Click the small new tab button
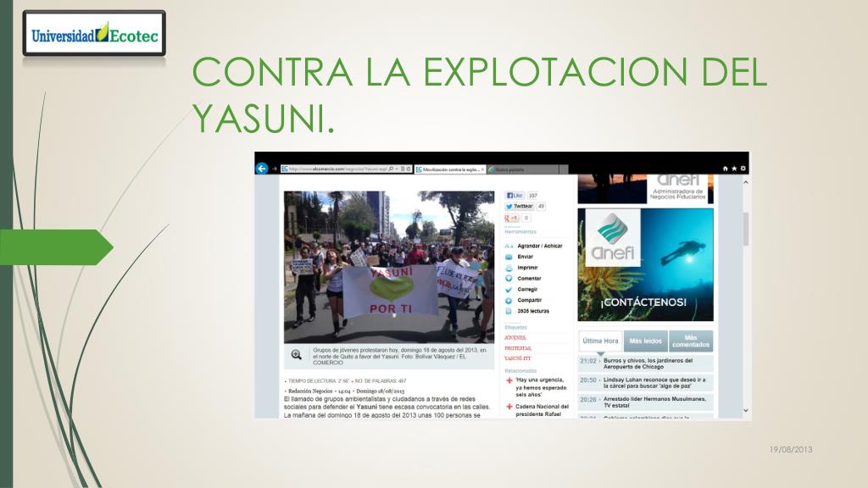The height and width of the screenshot is (488, 868). point(564,169)
